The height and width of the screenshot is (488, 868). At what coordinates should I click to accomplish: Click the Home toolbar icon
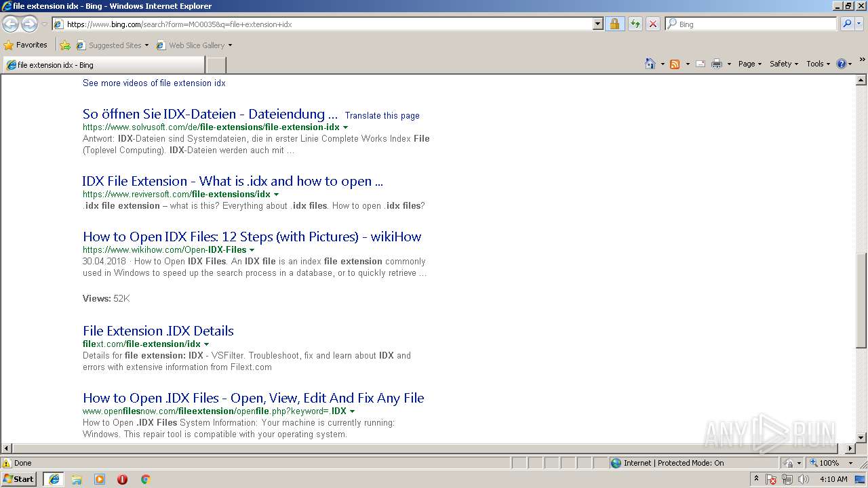point(650,64)
